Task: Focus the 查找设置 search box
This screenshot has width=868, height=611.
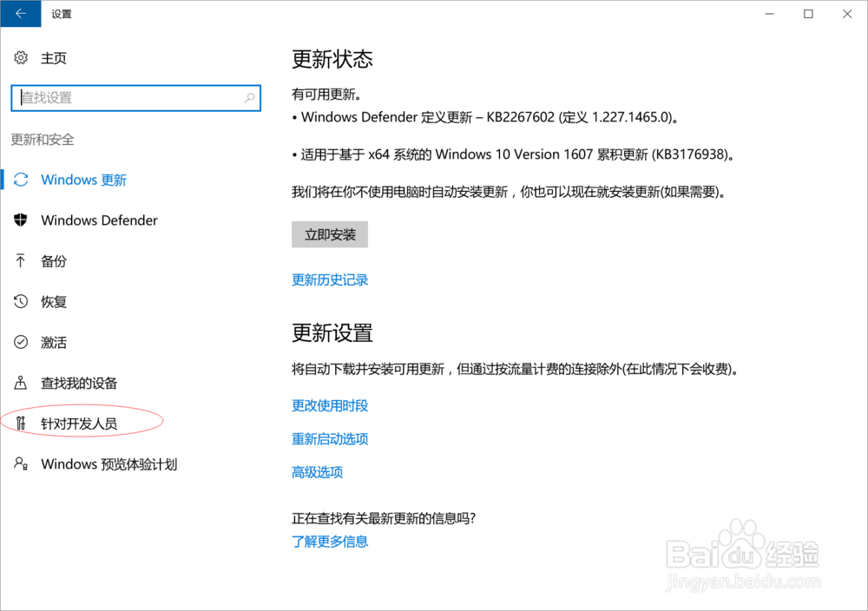Action: [x=135, y=98]
